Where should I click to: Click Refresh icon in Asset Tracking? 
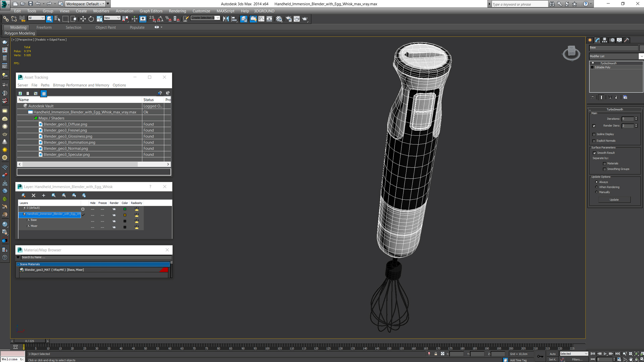[x=20, y=94]
